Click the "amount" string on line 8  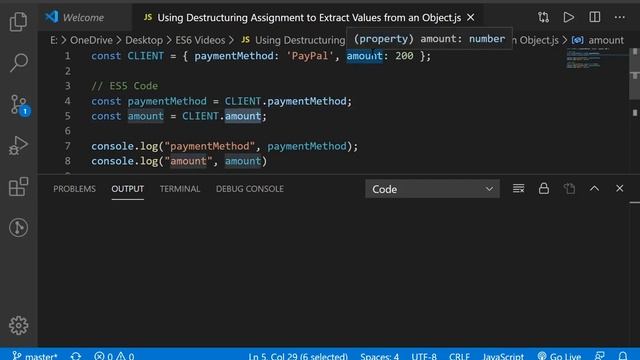(x=188, y=161)
